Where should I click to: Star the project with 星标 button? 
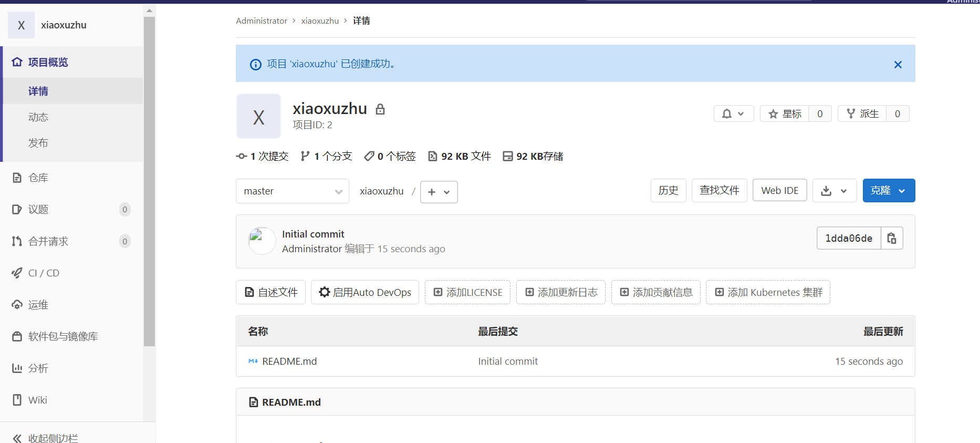tap(785, 114)
